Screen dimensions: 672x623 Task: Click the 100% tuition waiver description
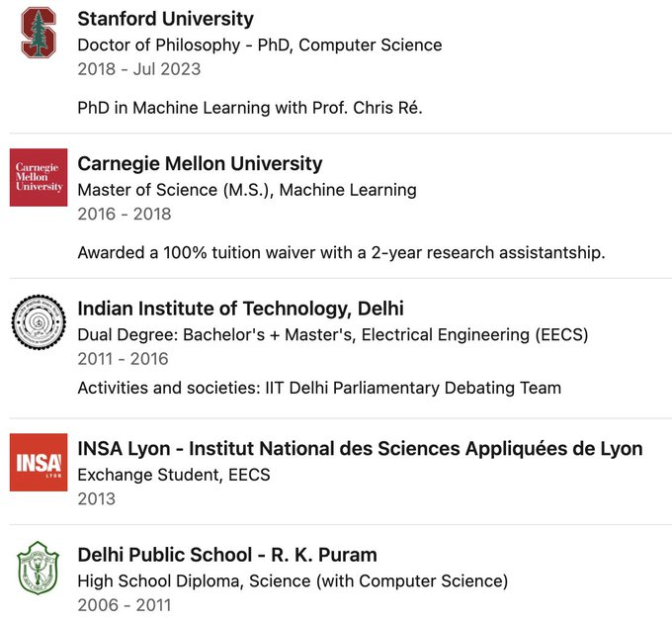341,252
